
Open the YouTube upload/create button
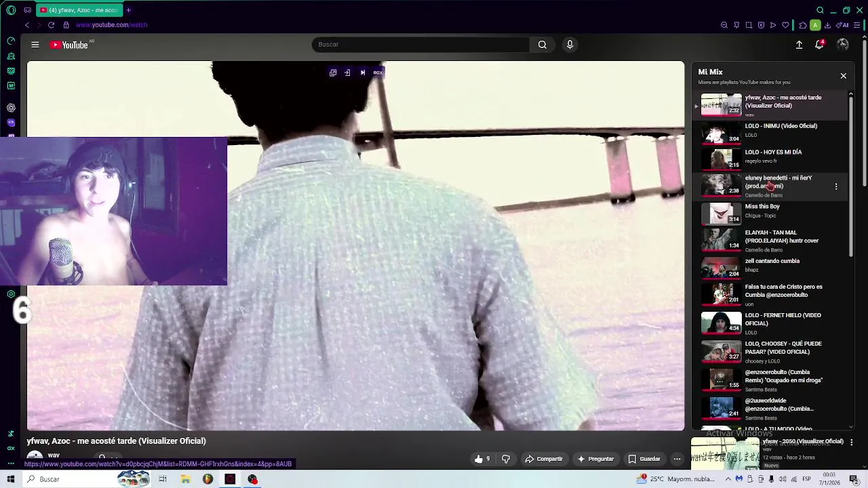799,45
